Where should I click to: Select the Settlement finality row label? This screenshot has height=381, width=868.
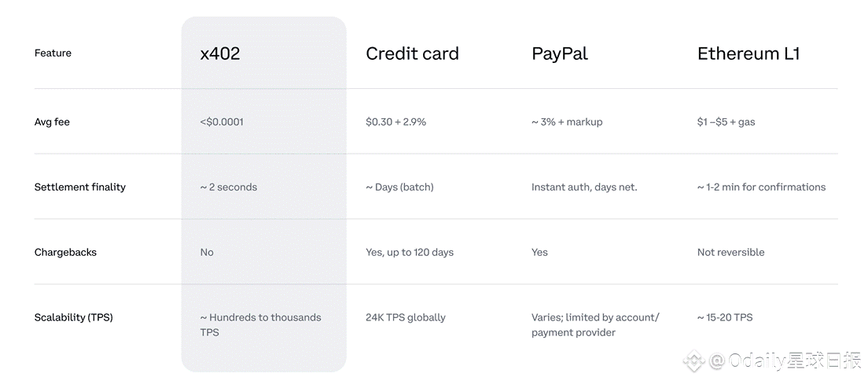point(79,187)
